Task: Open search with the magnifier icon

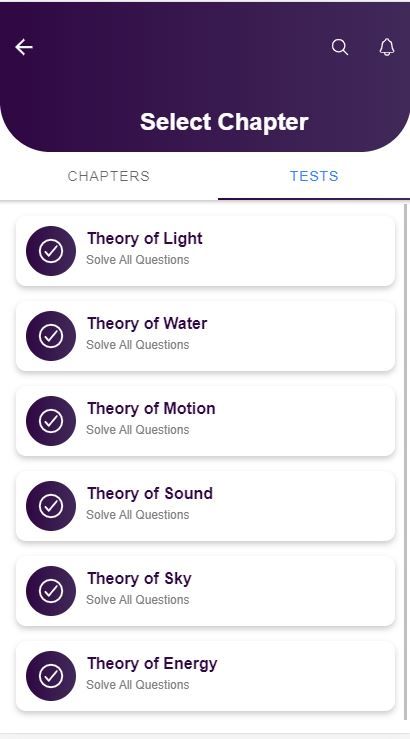Action: pos(340,47)
